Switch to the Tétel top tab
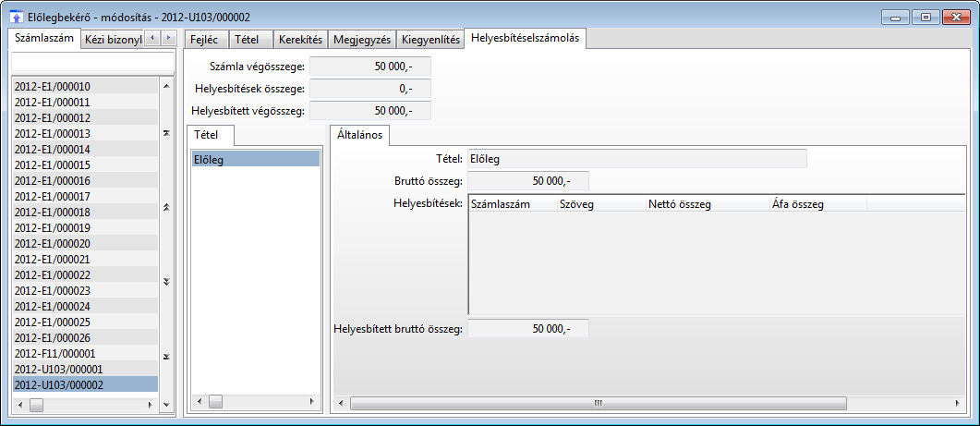The width and height of the screenshot is (980, 426). (x=250, y=40)
